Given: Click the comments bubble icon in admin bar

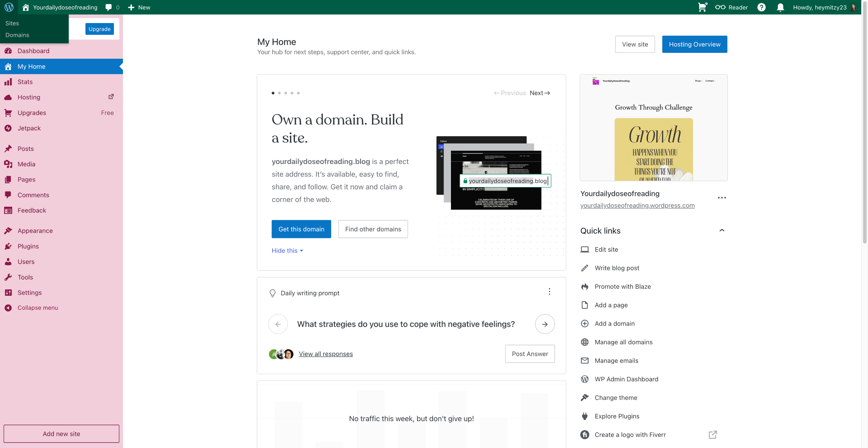Looking at the screenshot, I should [108, 7].
